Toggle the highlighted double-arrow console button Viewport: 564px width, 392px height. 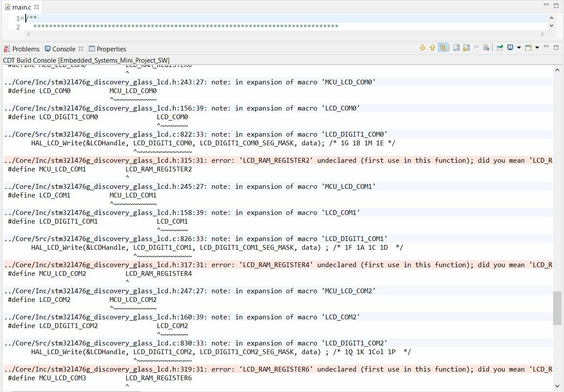[x=443, y=48]
